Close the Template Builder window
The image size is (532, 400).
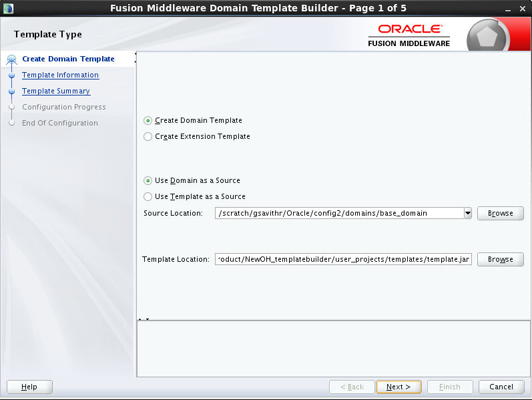[523, 9]
